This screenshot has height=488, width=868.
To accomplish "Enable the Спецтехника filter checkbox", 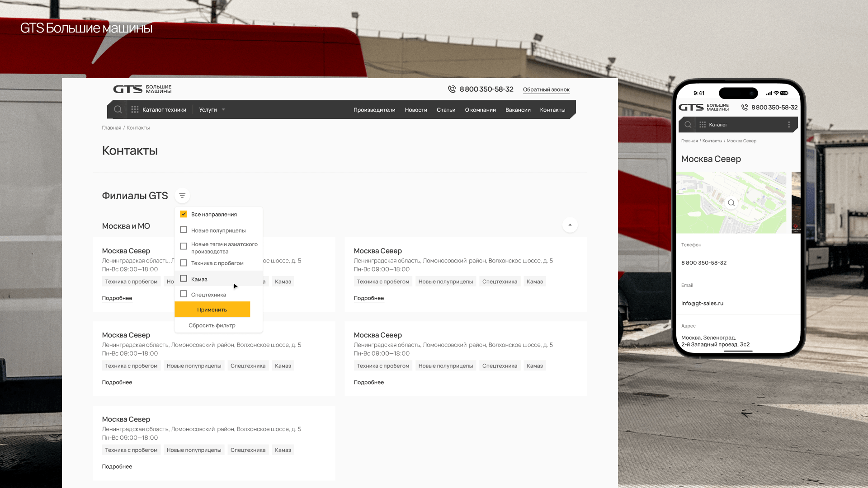I will [184, 294].
